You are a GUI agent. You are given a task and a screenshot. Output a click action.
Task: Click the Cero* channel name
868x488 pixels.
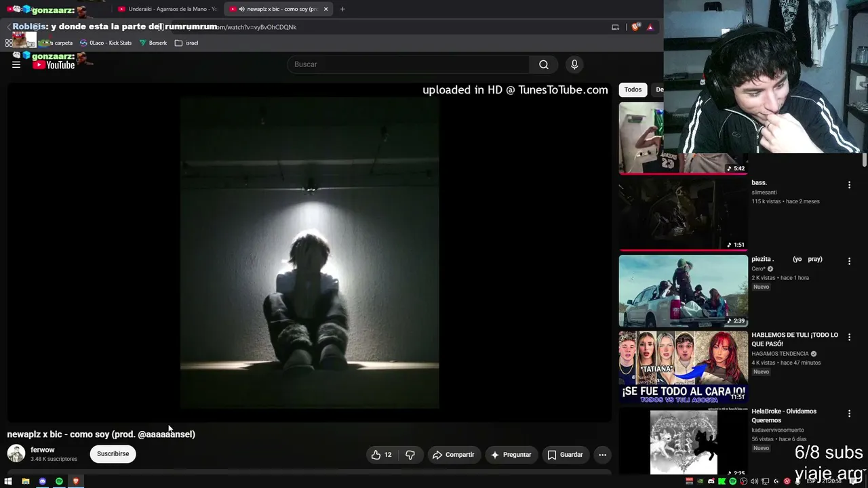click(758, 268)
